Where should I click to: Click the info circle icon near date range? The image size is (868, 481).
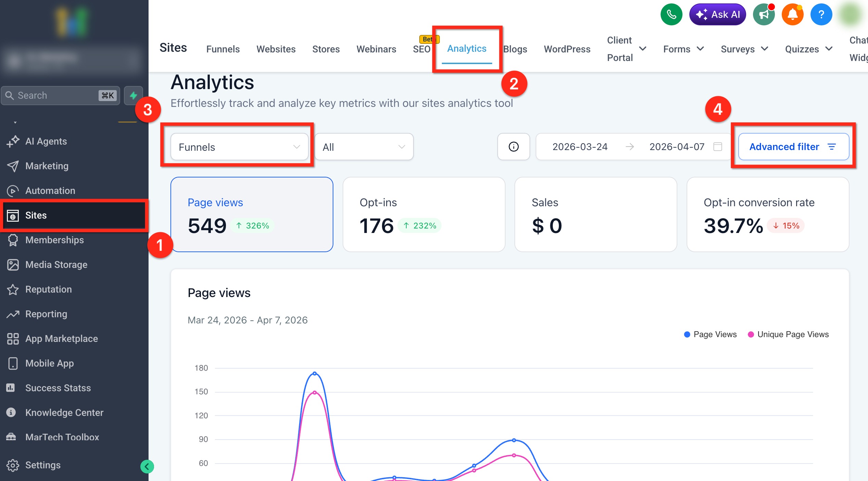(x=513, y=147)
